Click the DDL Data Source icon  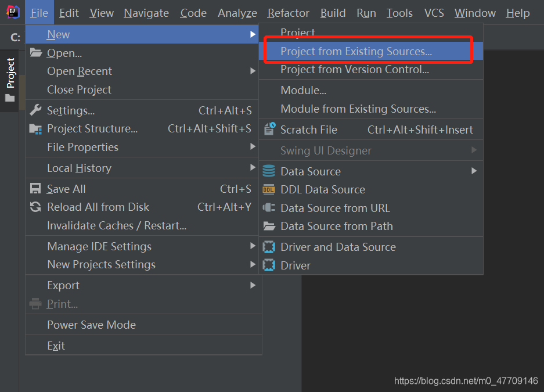pyautogui.click(x=269, y=189)
